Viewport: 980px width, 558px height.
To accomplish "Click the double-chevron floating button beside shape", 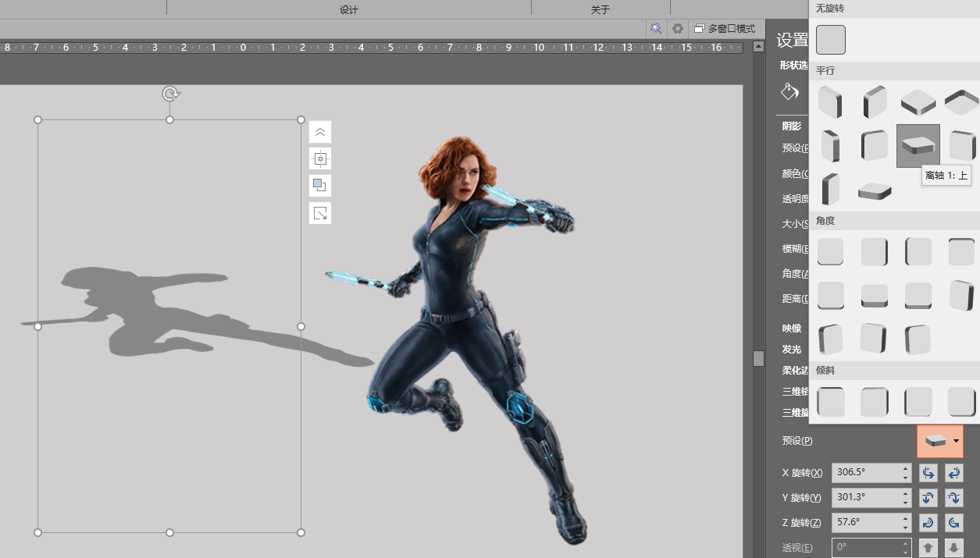I will pyautogui.click(x=320, y=132).
